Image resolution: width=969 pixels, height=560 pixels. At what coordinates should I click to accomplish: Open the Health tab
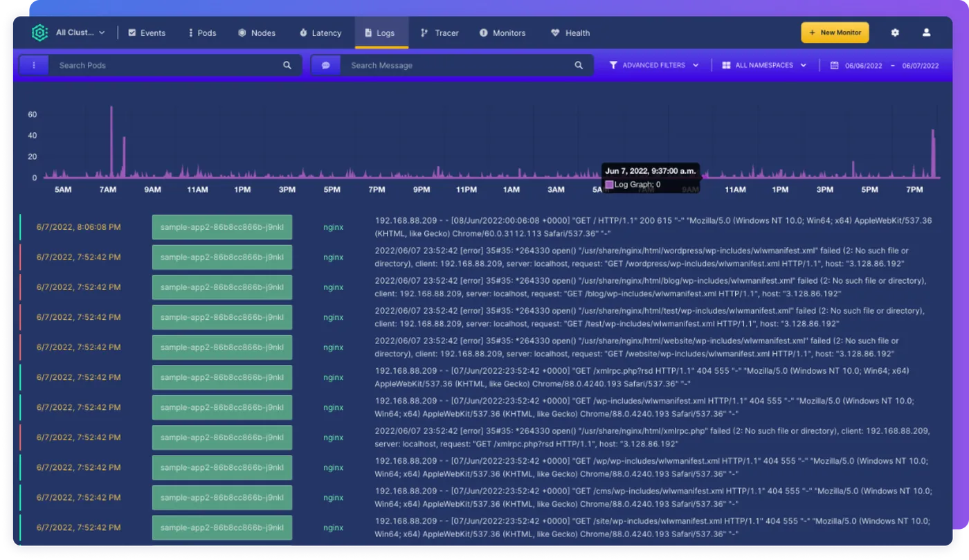pos(570,33)
